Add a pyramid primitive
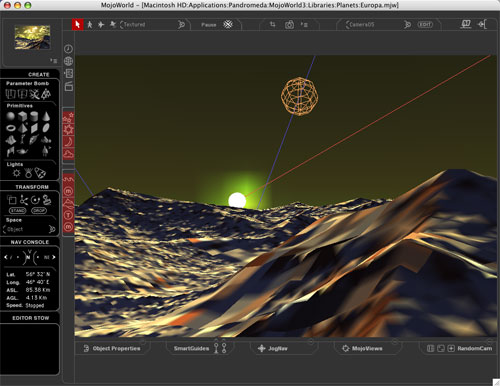This screenshot has height=386, width=500. click(x=22, y=128)
